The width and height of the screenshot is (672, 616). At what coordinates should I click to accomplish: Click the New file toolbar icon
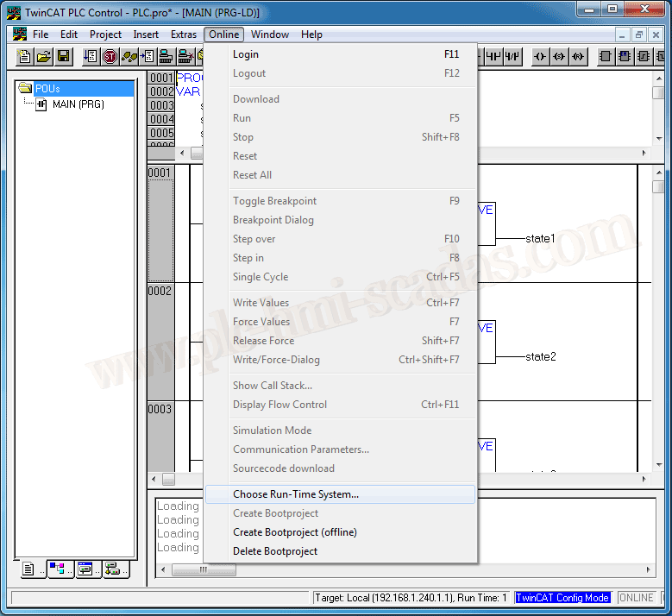tap(25, 57)
